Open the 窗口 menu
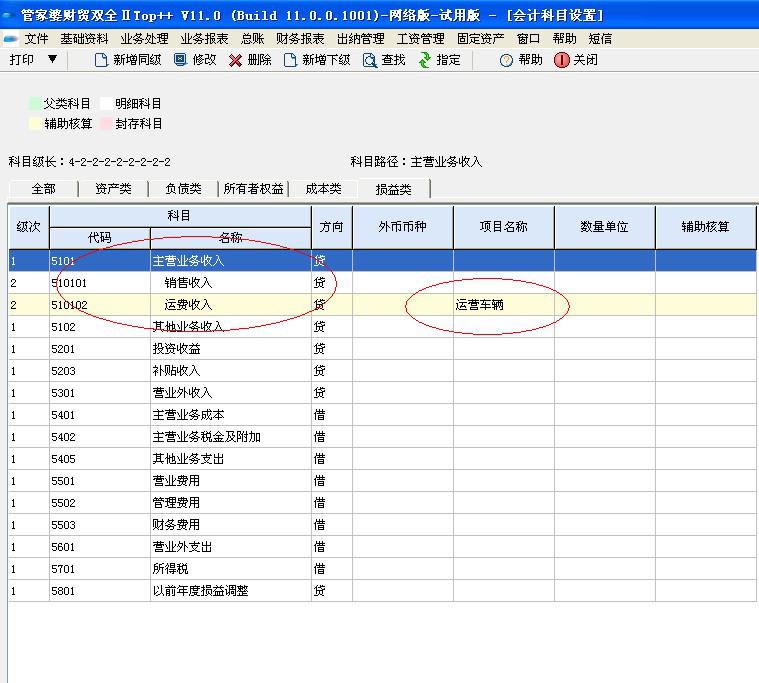Image resolution: width=759 pixels, height=683 pixels. (x=528, y=39)
